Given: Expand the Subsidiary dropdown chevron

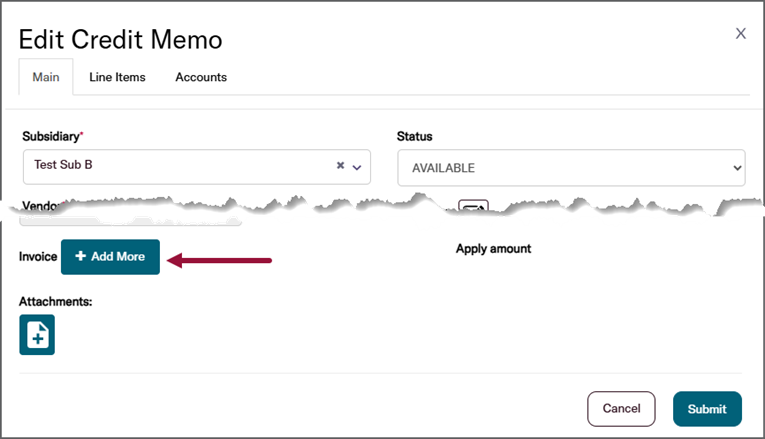Looking at the screenshot, I should 357,167.
